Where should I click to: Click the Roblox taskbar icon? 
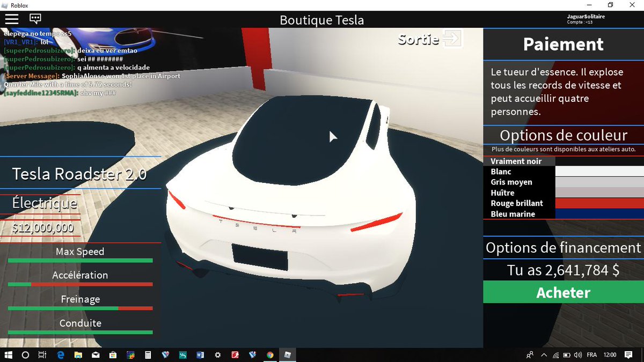tap(288, 355)
